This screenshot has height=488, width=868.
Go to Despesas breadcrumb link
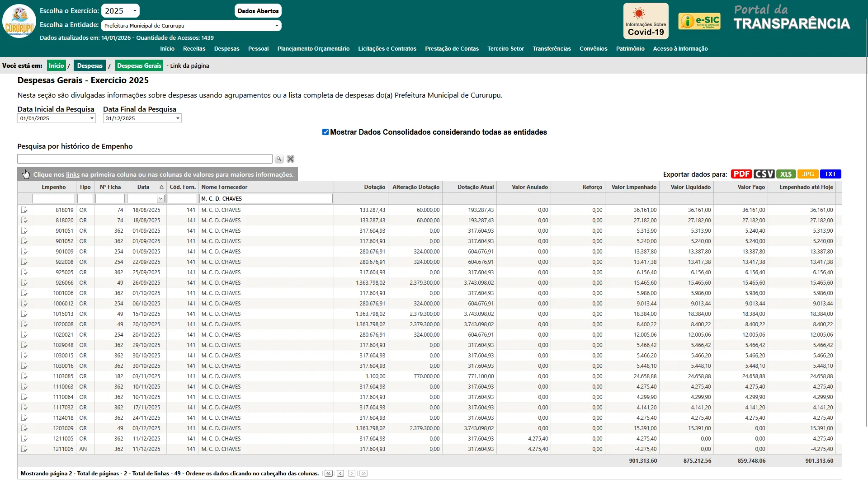click(90, 66)
